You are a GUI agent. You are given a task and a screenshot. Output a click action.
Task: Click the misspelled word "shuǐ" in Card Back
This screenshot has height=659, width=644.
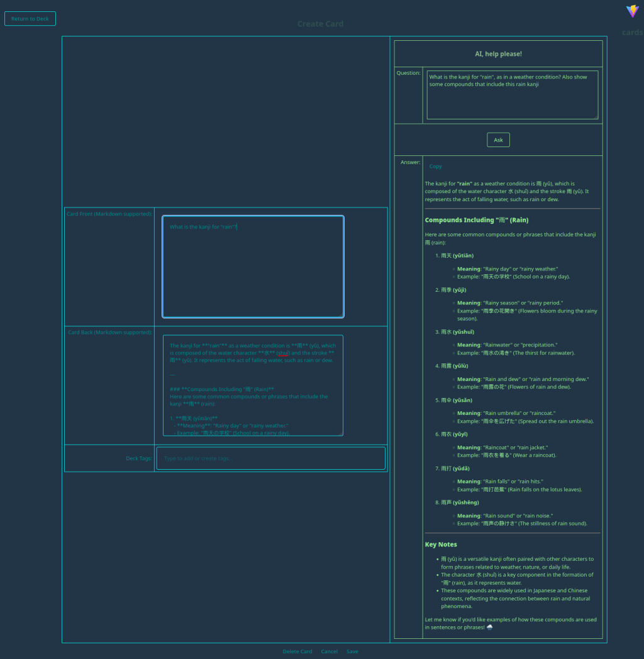pyautogui.click(x=284, y=353)
